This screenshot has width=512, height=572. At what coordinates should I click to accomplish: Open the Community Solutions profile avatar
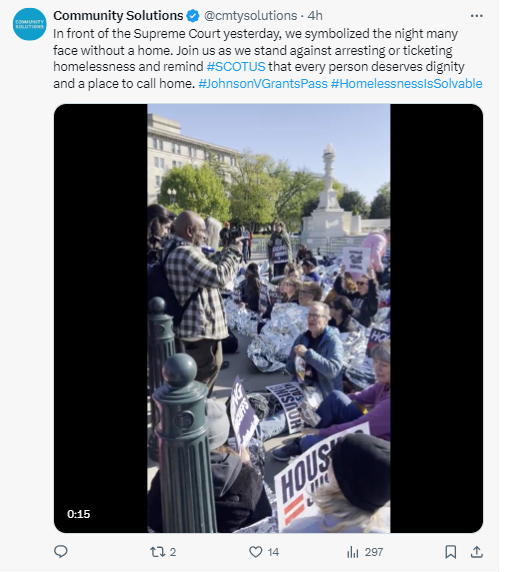(x=30, y=24)
